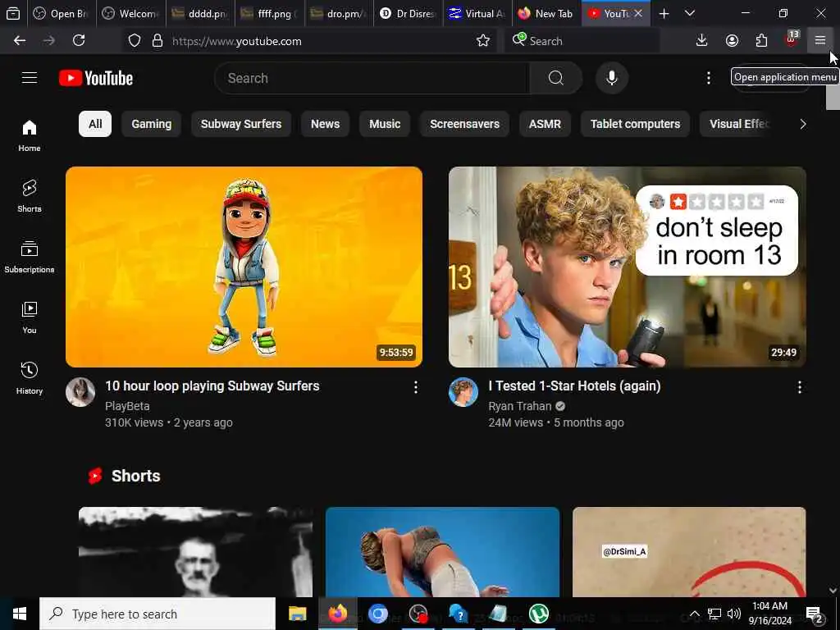840x630 pixels.
Task: Open the YouTube guide hamburger menu
Action: 30,78
